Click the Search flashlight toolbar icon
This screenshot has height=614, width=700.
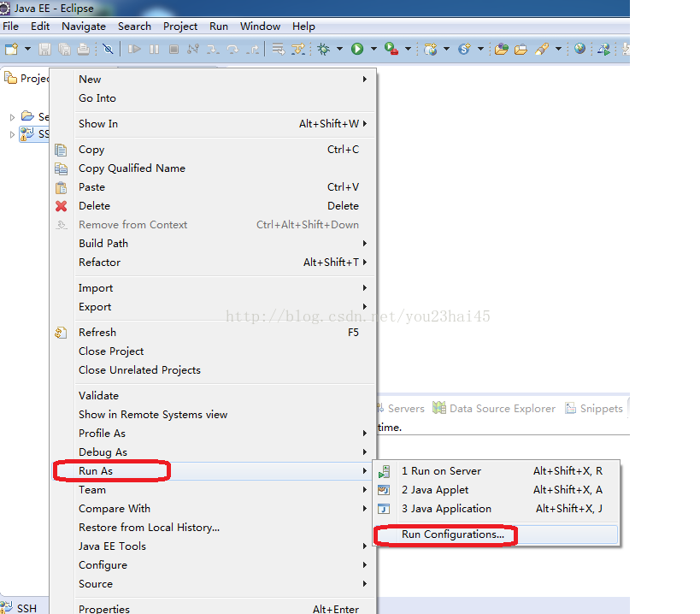pos(542,49)
